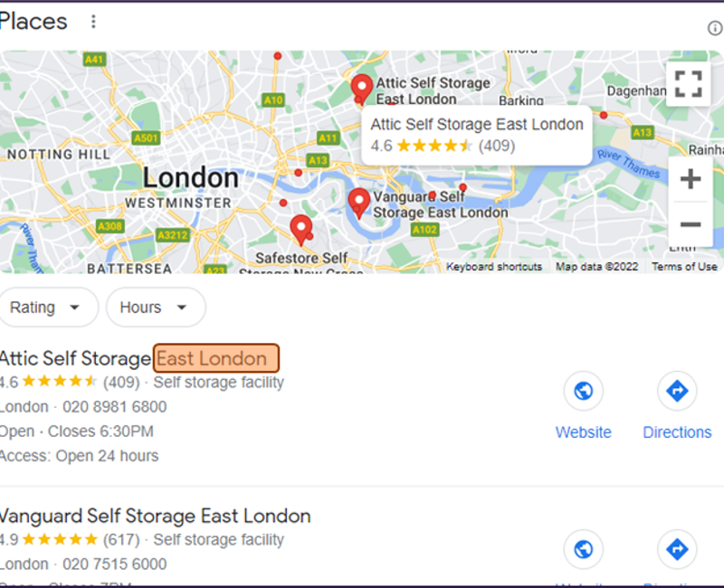Screen dimensions: 724x588
Task: Open the map Terms of Use link
Action: point(684,267)
